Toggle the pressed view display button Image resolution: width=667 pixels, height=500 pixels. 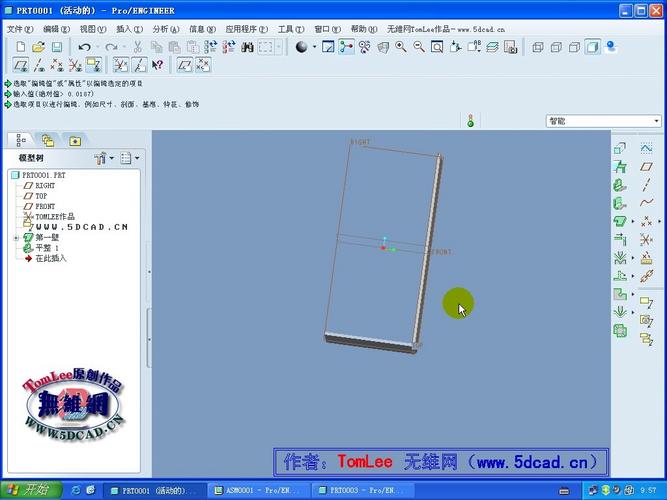[x=346, y=47]
